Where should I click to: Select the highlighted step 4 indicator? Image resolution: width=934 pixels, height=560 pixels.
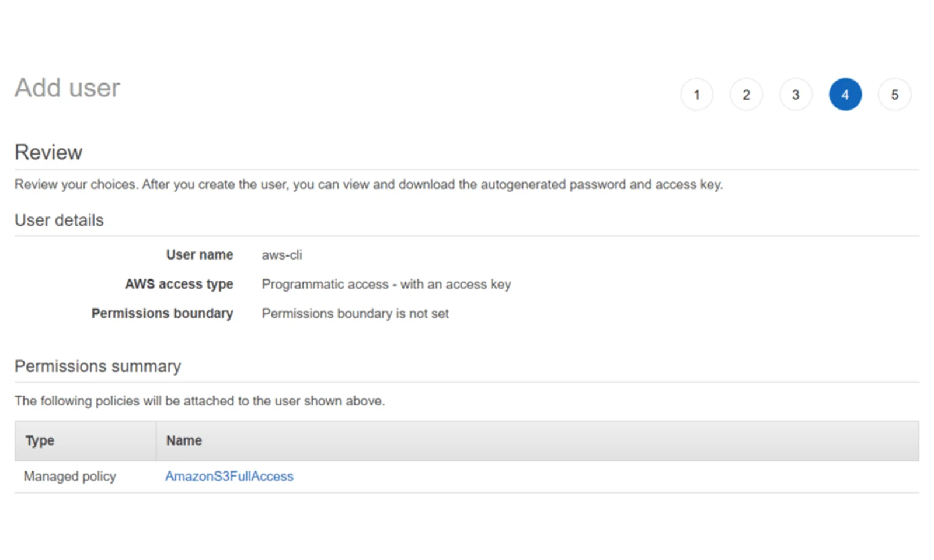click(x=845, y=94)
